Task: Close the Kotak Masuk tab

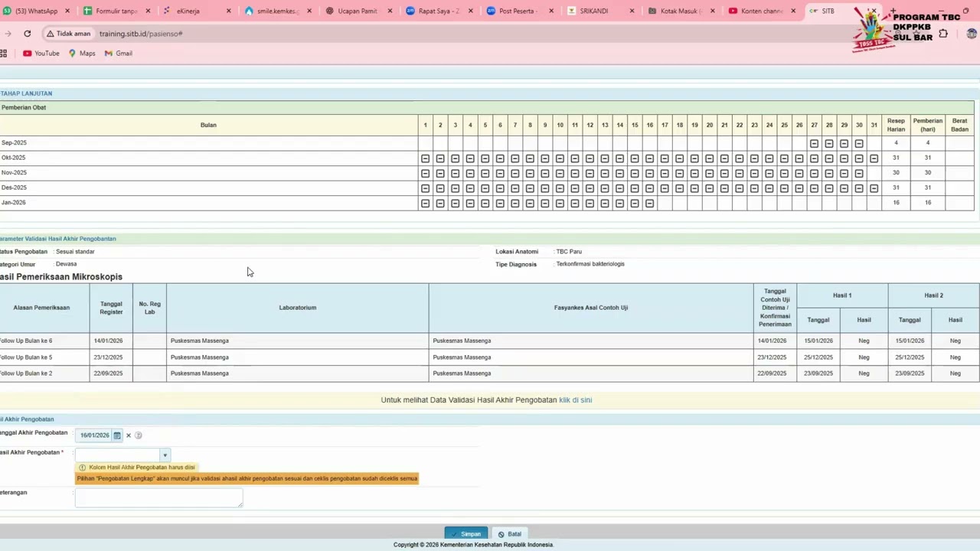Action: tap(713, 11)
